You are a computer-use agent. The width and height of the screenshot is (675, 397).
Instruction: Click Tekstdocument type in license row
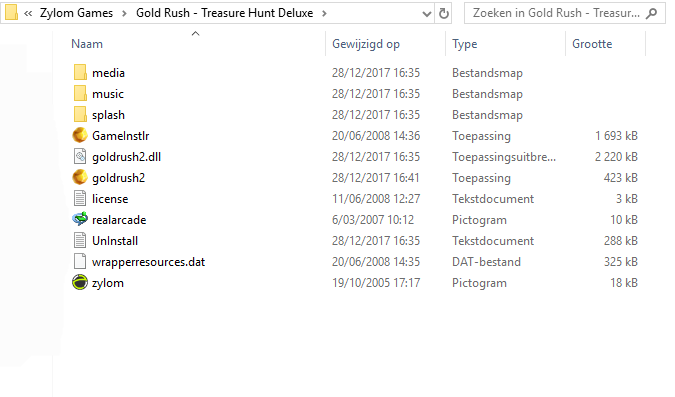493,199
